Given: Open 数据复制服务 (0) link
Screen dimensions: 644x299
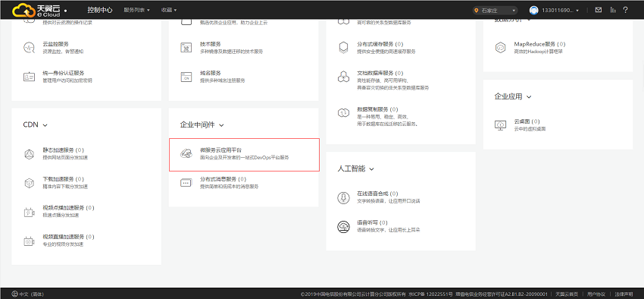Looking at the screenshot, I should click(x=377, y=109).
